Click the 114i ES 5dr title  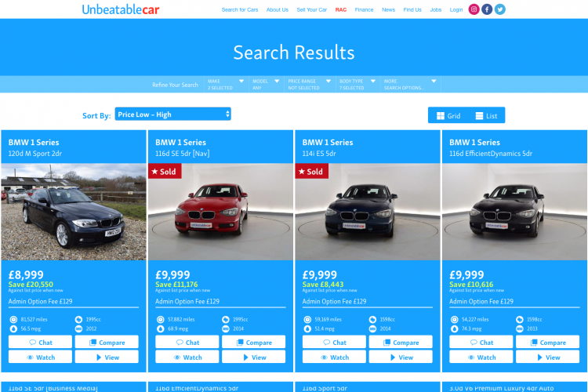[x=319, y=154]
